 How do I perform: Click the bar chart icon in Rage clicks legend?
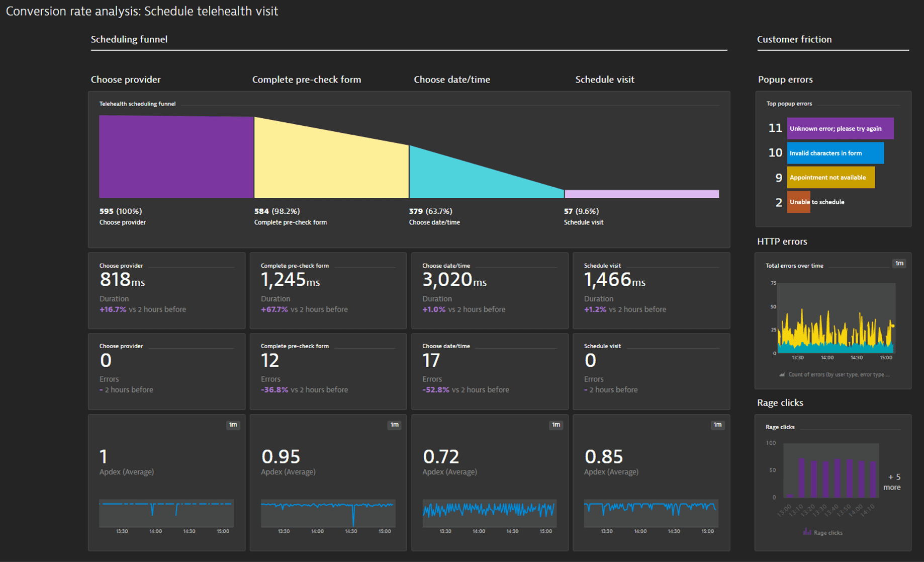pyautogui.click(x=807, y=532)
